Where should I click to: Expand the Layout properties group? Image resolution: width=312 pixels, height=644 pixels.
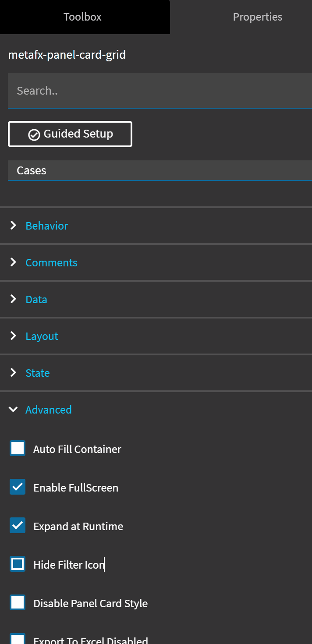point(42,336)
